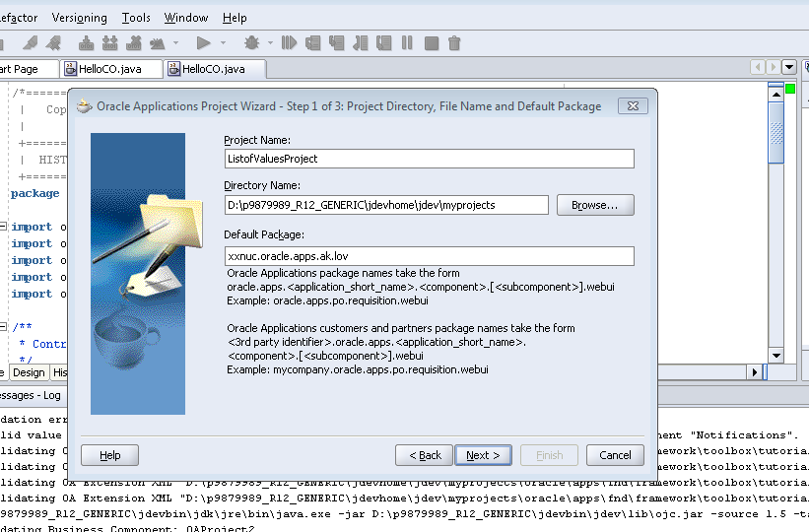This screenshot has height=532, width=809.
Task: Open the Tools menu
Action: pyautogui.click(x=136, y=18)
